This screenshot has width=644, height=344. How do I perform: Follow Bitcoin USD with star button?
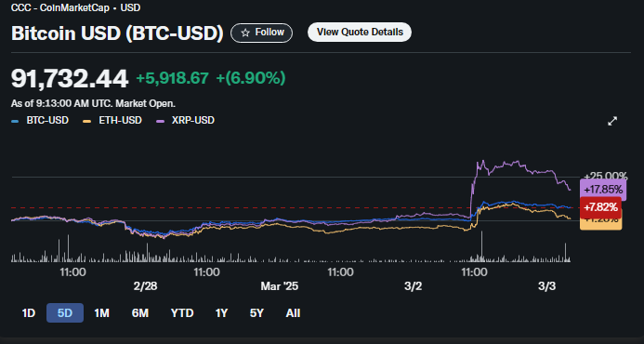click(262, 33)
